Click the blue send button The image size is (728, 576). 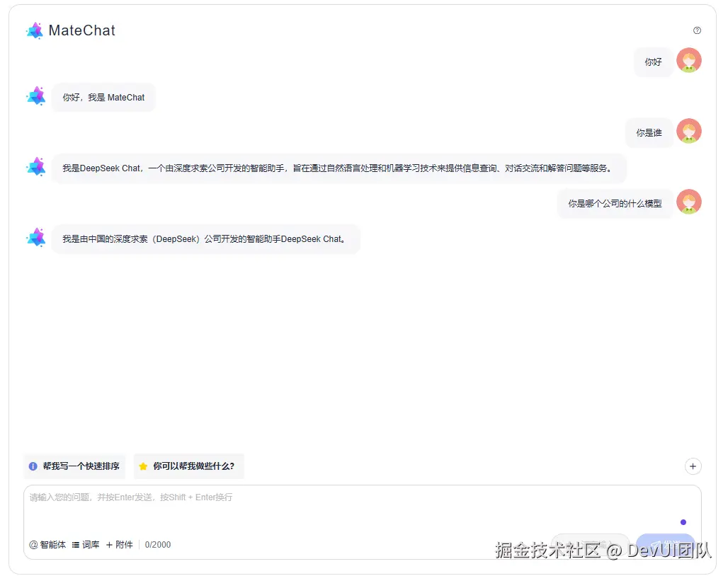click(x=665, y=543)
